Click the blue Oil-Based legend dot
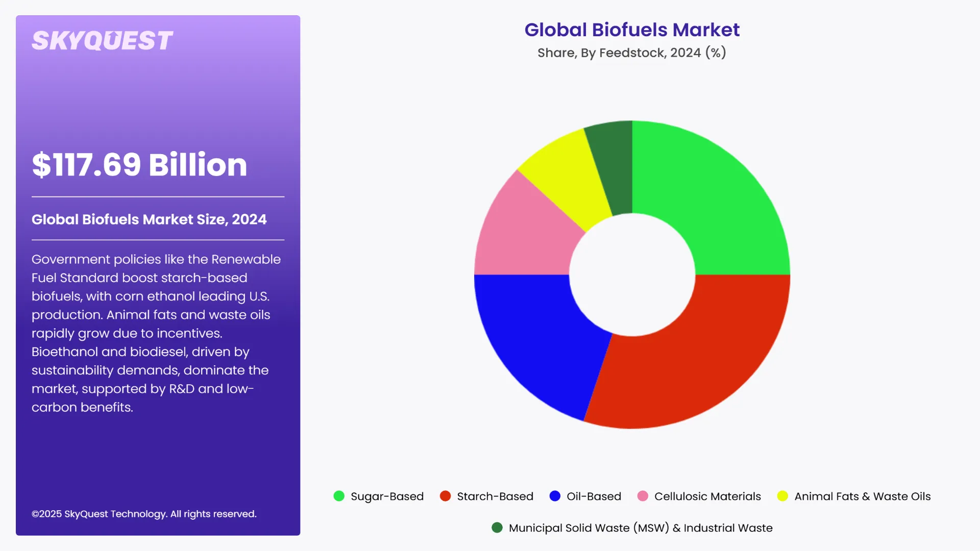980x551 pixels. pyautogui.click(x=555, y=496)
